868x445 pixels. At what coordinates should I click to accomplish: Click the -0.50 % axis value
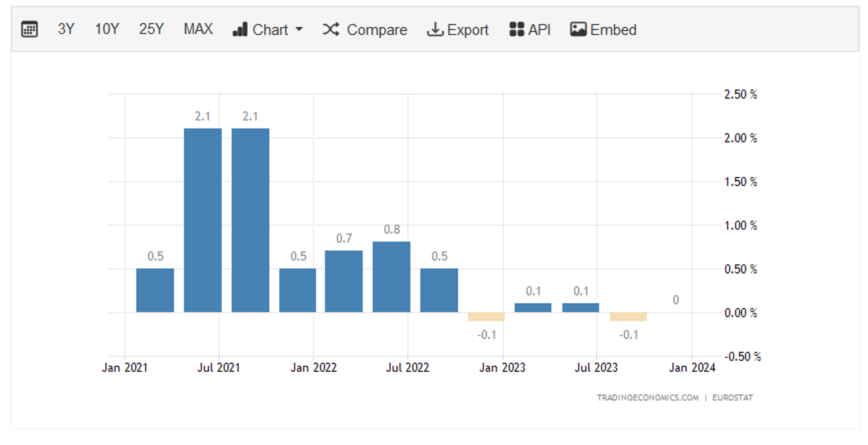click(743, 356)
